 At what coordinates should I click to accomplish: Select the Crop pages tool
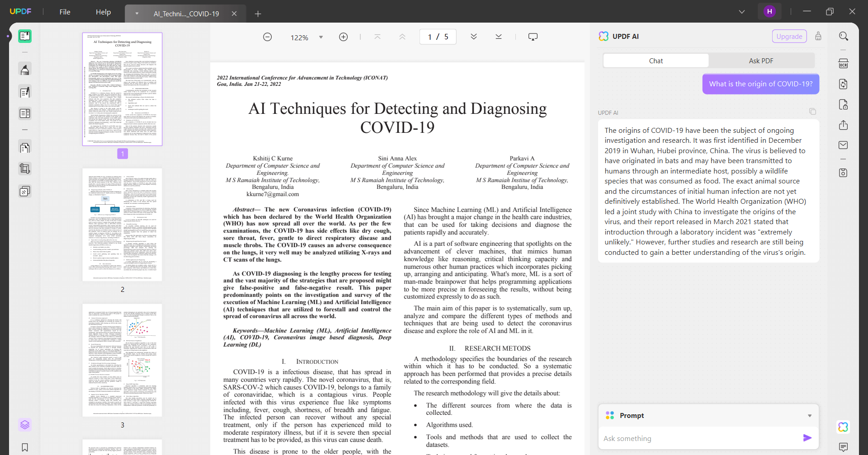coord(25,169)
